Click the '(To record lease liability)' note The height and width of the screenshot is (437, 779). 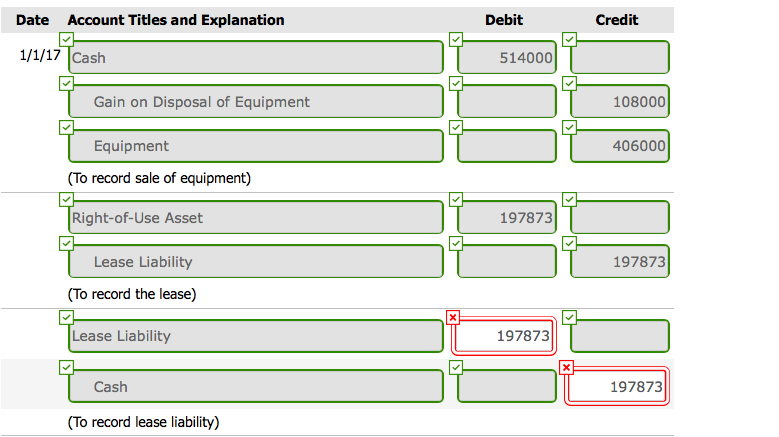[143, 422]
